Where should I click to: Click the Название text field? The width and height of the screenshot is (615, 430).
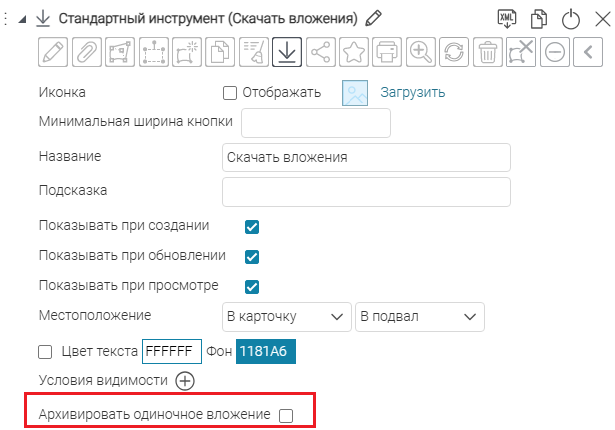point(366,157)
